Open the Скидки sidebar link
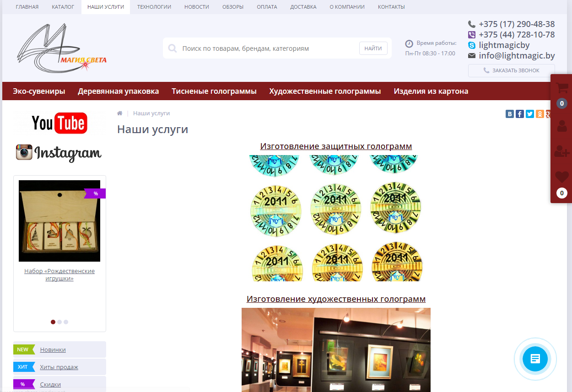The height and width of the screenshot is (392, 572). point(50,384)
